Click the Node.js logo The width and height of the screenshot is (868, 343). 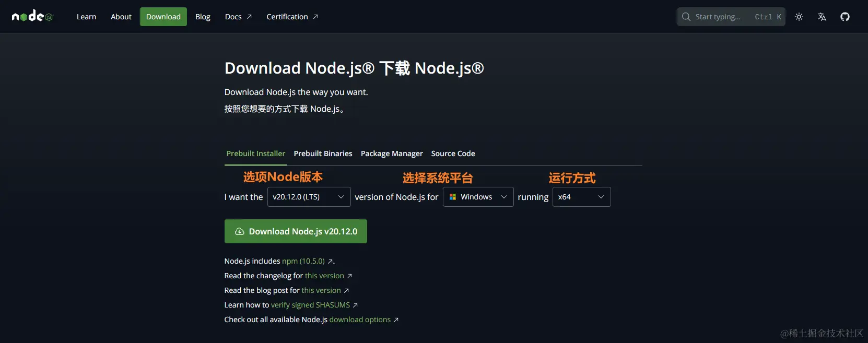point(32,16)
